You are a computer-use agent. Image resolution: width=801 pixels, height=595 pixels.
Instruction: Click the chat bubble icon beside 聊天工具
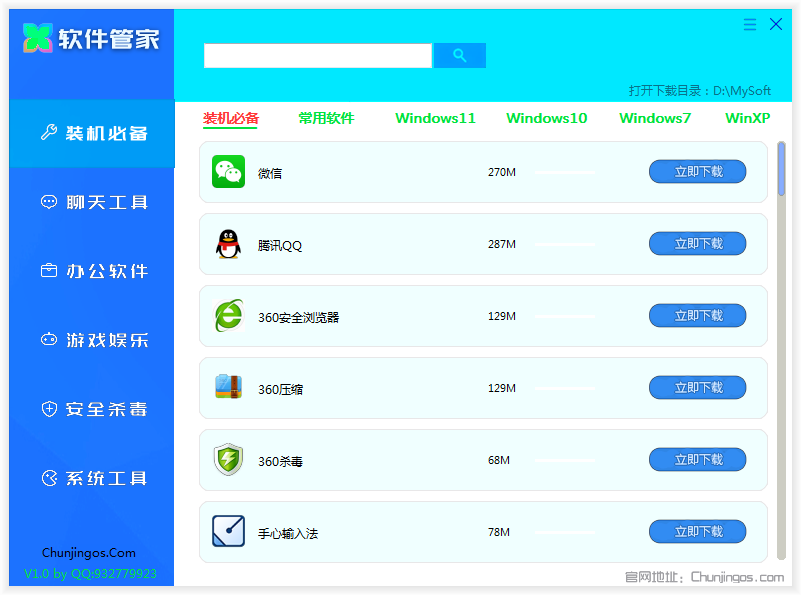(x=49, y=202)
